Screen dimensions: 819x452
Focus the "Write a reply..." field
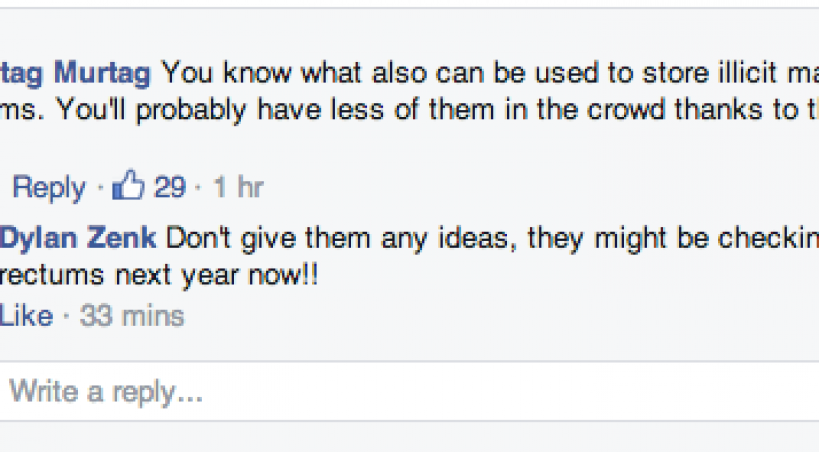400,391
